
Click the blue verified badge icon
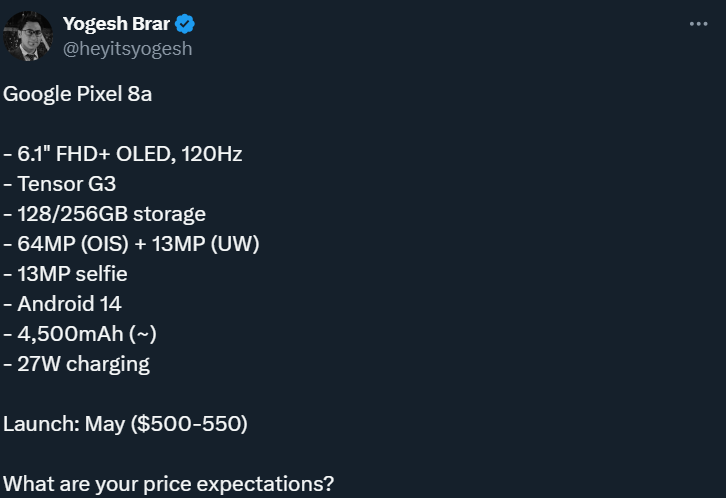pyautogui.click(x=185, y=24)
